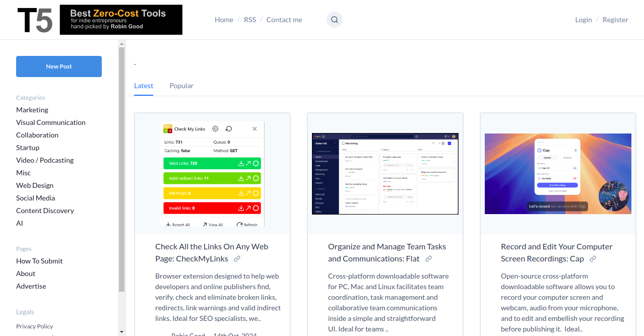Click Cap description starting 'Open-source cross-platform'
644x336 pixels.
(x=562, y=303)
